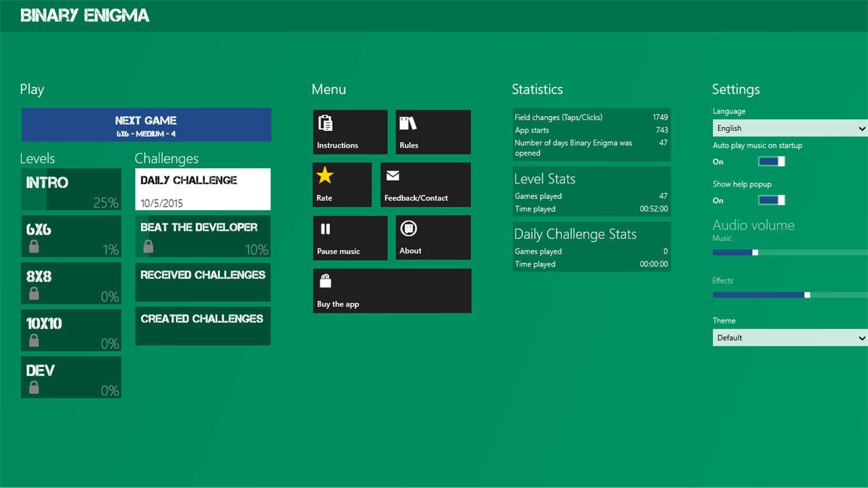Change Theme from Default using its dropdown arrow
This screenshot has height=488, width=868.
point(862,337)
